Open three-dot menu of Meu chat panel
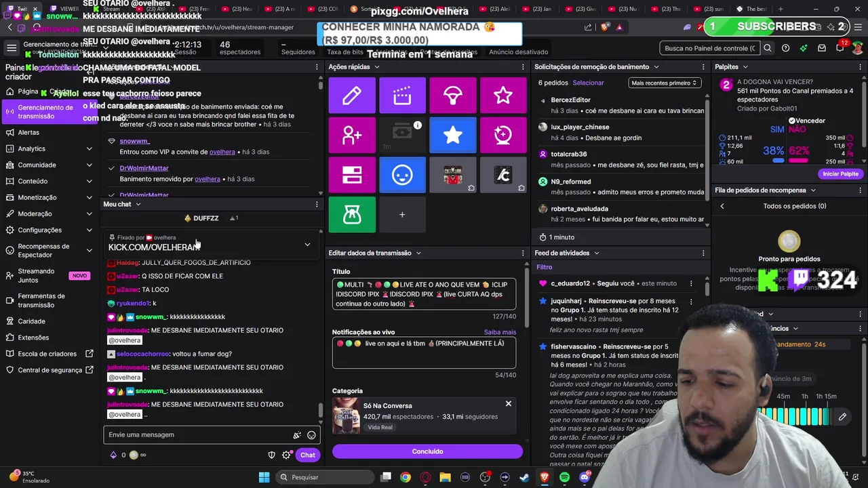The width and height of the screenshot is (868, 488). click(317, 204)
